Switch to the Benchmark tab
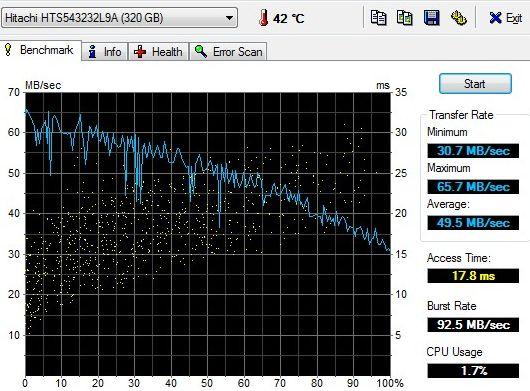Image resolution: width=530 pixels, height=391 pixels. [41, 50]
